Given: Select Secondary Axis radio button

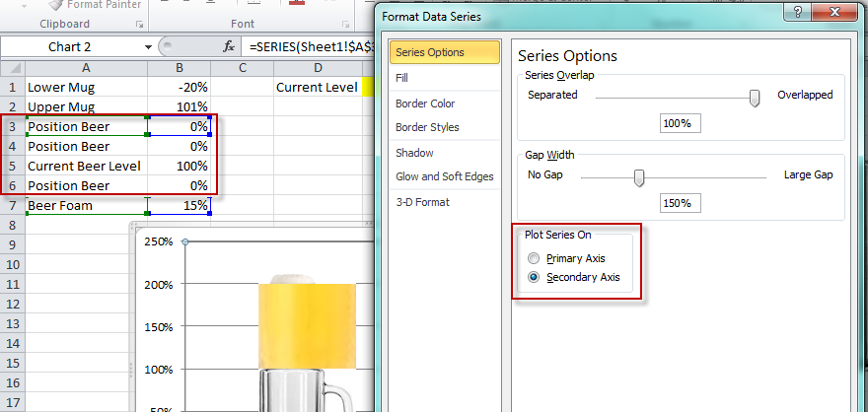Looking at the screenshot, I should tap(534, 278).
